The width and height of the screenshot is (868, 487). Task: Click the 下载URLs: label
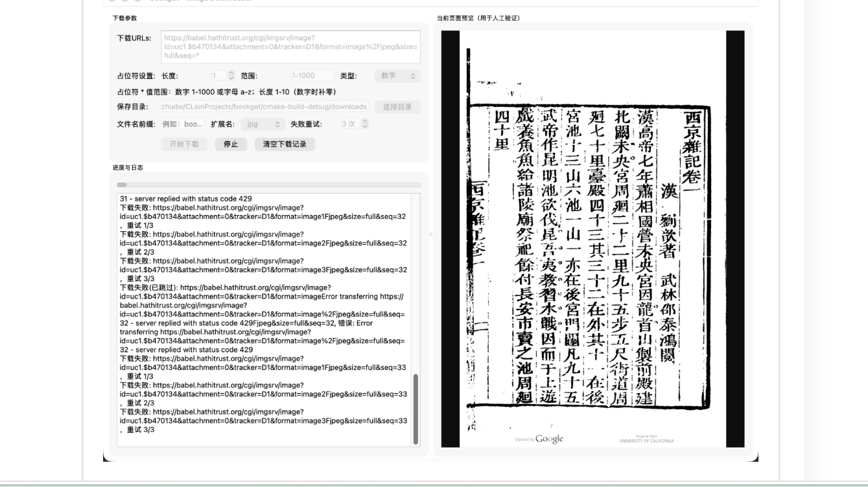134,38
